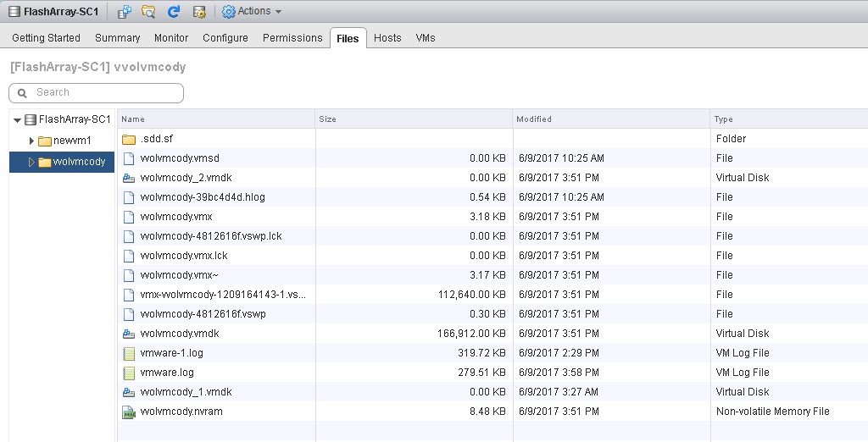Image resolution: width=868 pixels, height=442 pixels.
Task: Select file name vvolvmcody.nvram
Action: (181, 412)
